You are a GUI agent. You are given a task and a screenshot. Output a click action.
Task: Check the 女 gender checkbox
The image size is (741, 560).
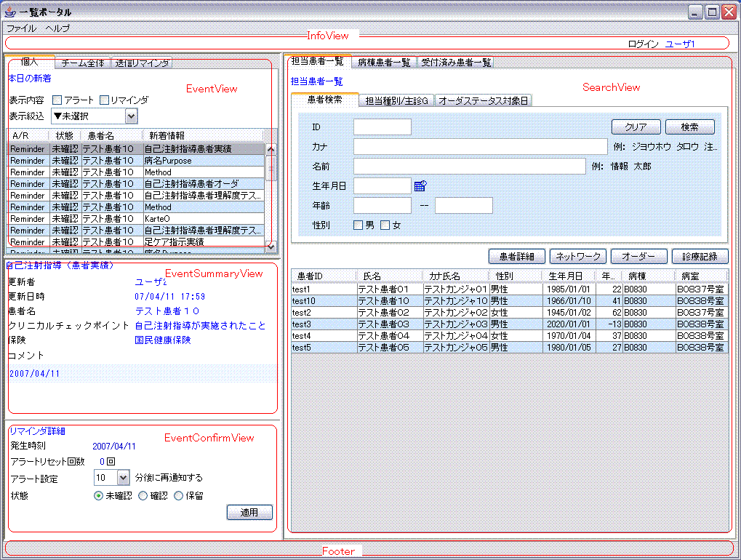click(385, 225)
